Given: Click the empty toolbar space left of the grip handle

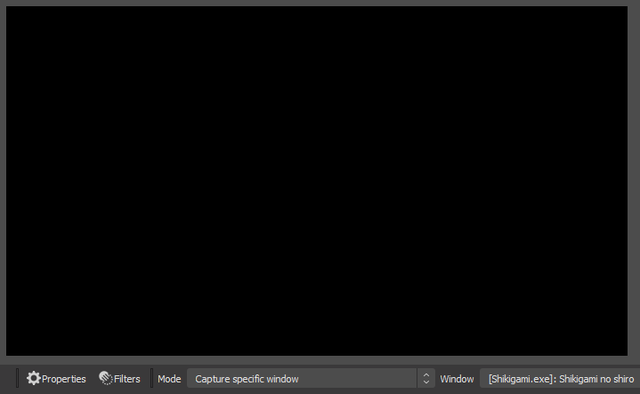Looking at the screenshot, I should pyautogui.click(x=8, y=378).
